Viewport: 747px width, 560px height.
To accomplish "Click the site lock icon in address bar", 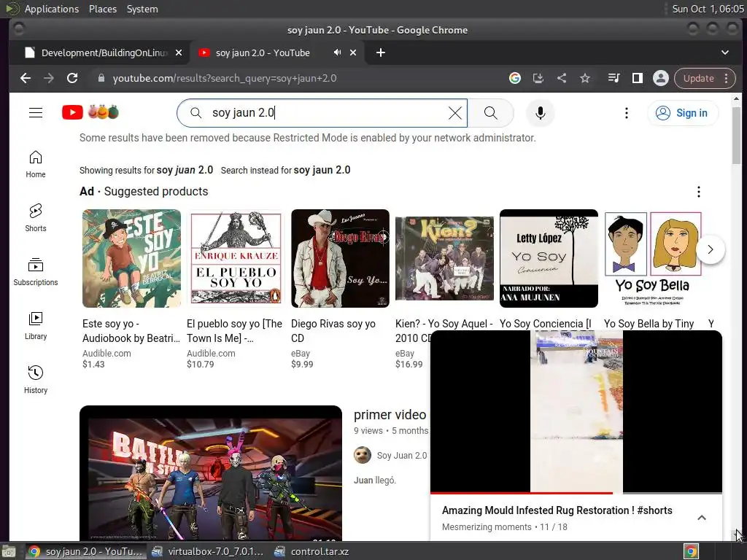I will (x=101, y=78).
